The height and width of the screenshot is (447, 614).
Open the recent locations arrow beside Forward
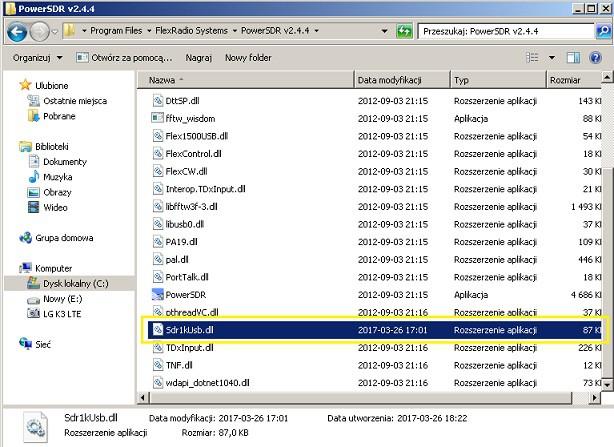click(x=55, y=31)
